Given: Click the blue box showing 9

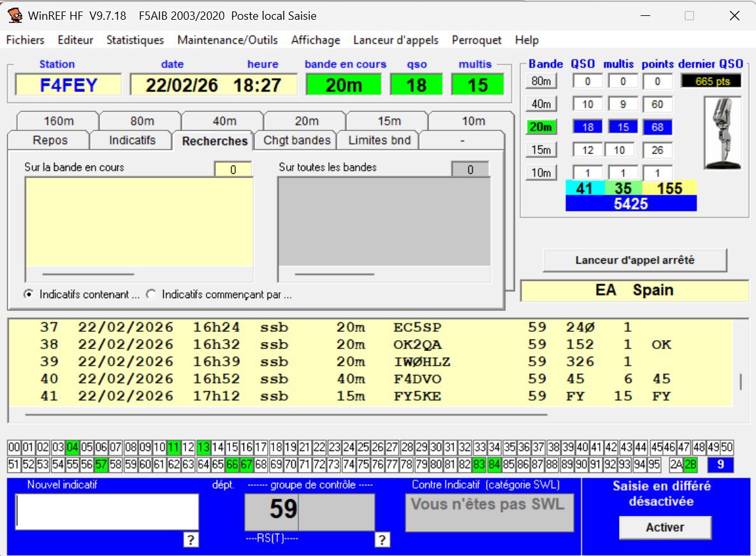Looking at the screenshot, I should (x=720, y=465).
